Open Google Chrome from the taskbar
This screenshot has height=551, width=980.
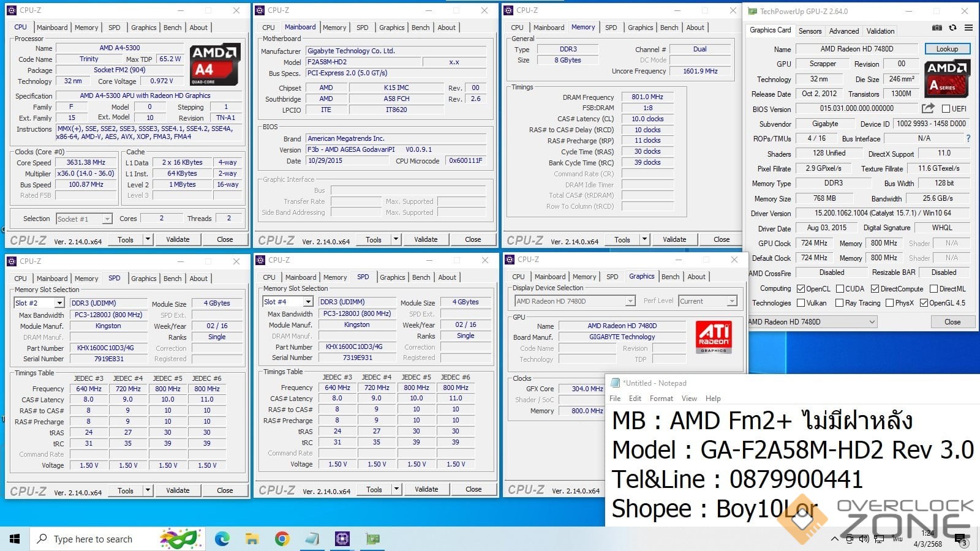pos(282,539)
